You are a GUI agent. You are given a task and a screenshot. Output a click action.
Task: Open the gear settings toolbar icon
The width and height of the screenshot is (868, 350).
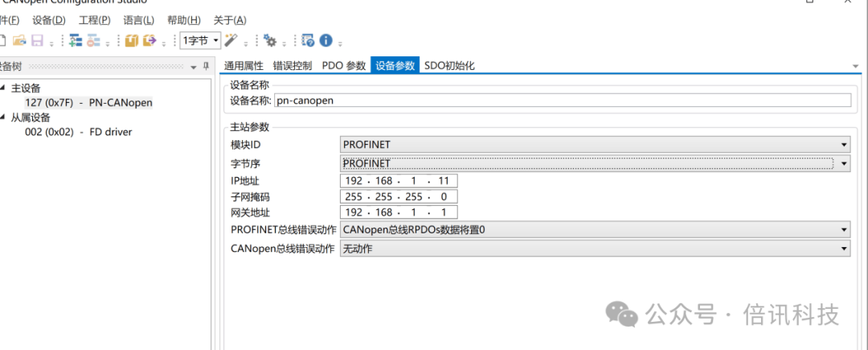270,40
